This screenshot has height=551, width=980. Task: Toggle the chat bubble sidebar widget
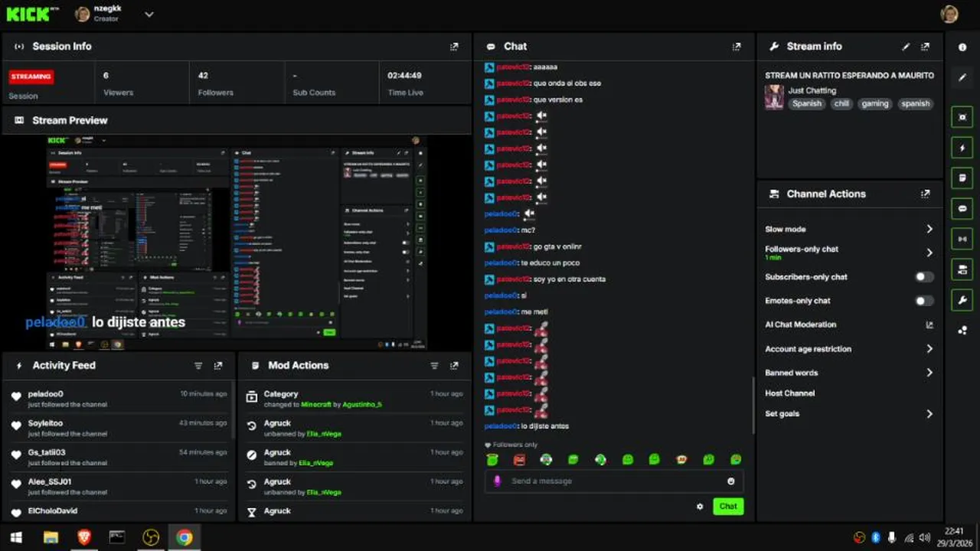[x=962, y=208]
